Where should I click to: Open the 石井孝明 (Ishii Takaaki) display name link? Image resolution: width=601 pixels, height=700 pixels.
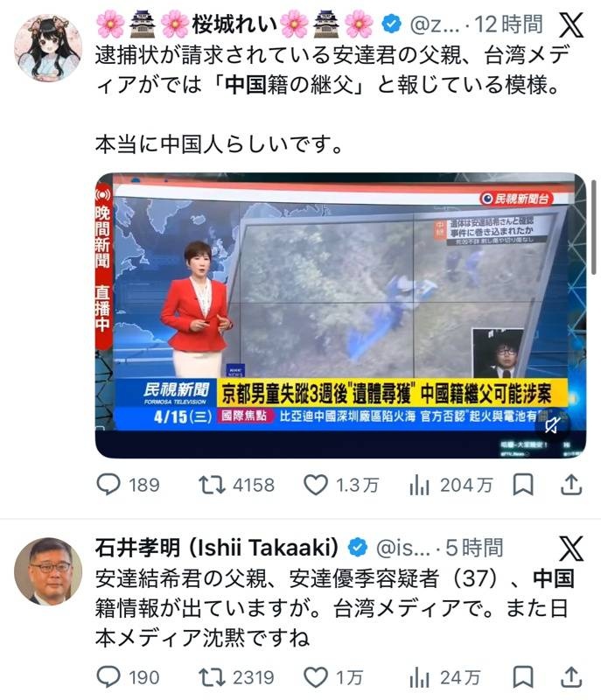coord(217,548)
